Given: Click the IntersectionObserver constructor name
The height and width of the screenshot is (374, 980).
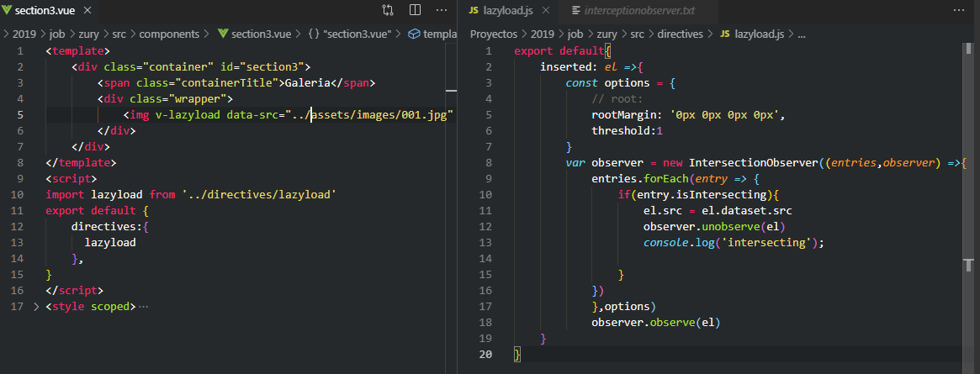Looking at the screenshot, I should [753, 163].
